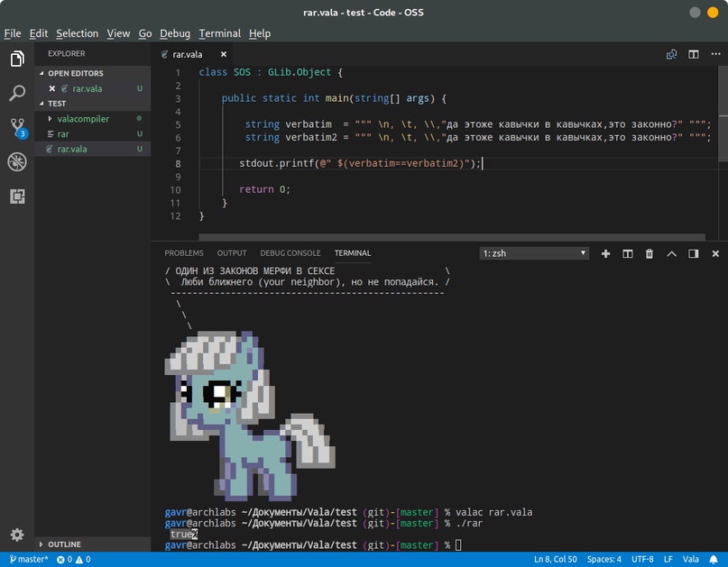Open the Selection menu
The height and width of the screenshot is (567, 728).
click(77, 33)
